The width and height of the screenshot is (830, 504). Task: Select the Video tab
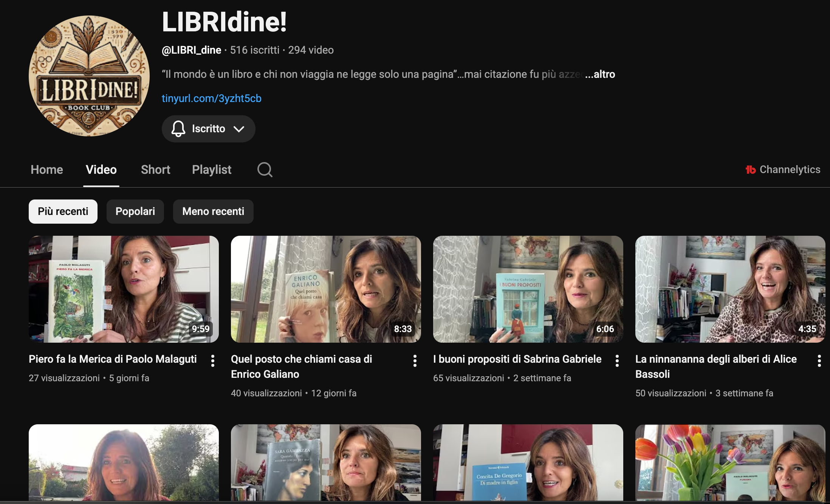(x=101, y=170)
